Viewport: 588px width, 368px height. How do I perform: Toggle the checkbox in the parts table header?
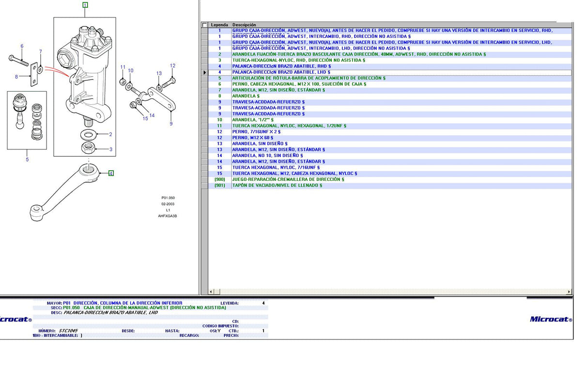tap(204, 25)
